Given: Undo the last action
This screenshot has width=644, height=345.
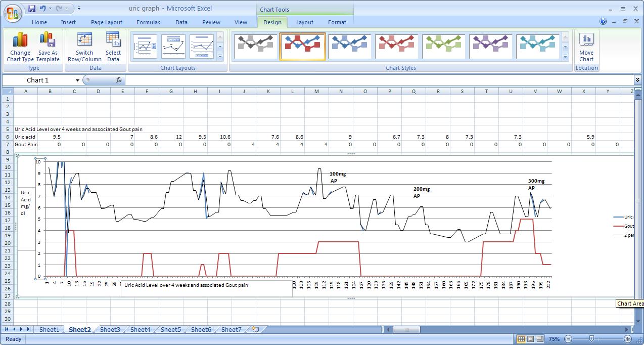Looking at the screenshot, I should coord(43,9).
